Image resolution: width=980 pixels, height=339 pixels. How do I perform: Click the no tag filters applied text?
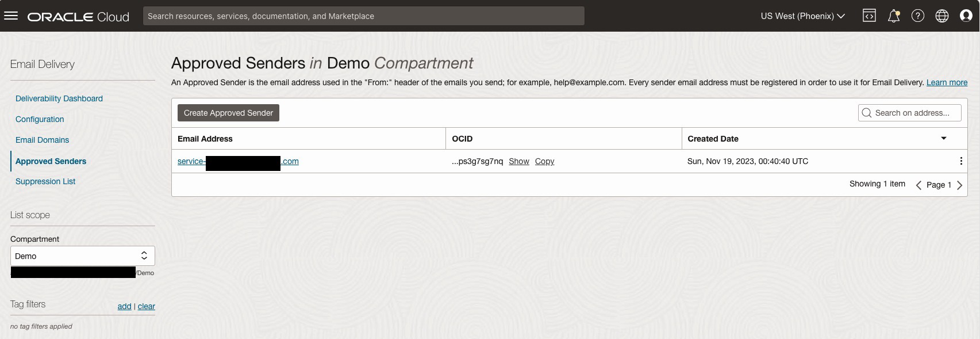(41, 326)
